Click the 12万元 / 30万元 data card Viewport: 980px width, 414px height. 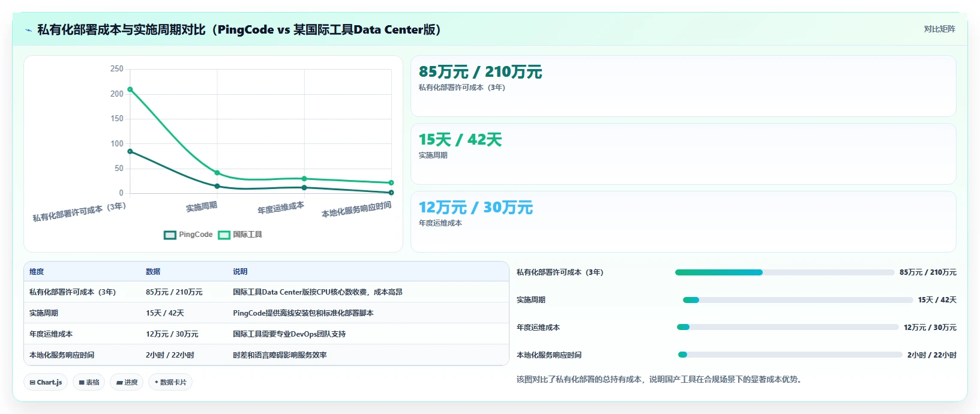(x=684, y=222)
